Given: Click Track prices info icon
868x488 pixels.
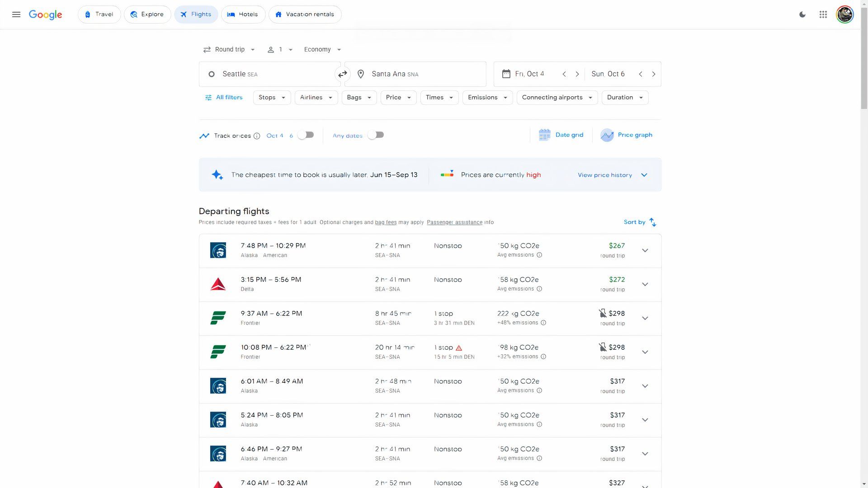Looking at the screenshot, I should click(257, 136).
